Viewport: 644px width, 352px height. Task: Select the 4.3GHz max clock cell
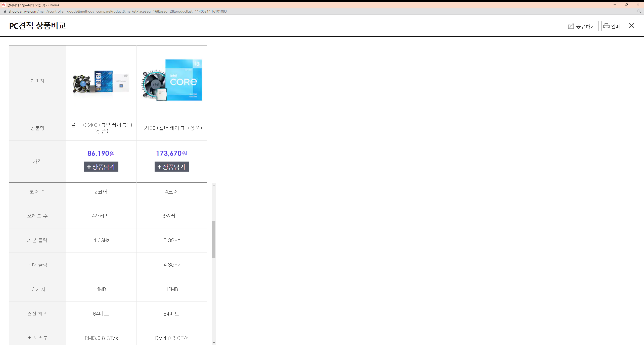coord(172,265)
